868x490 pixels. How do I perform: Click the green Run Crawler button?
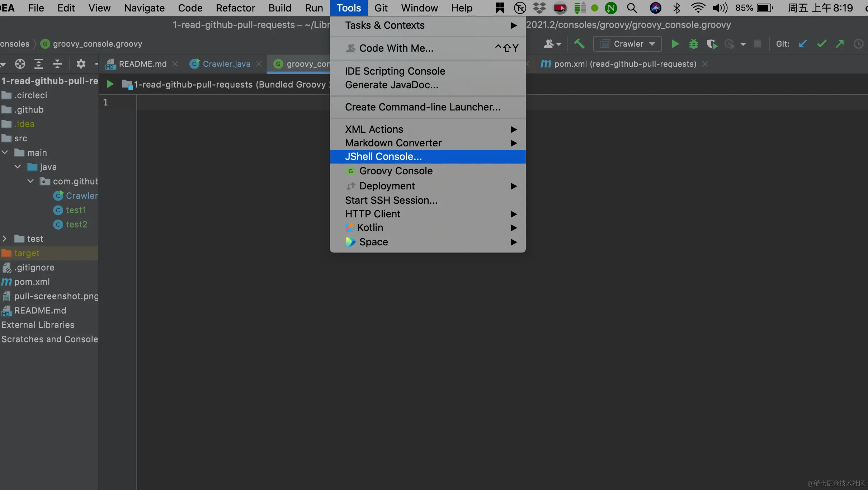coord(675,44)
